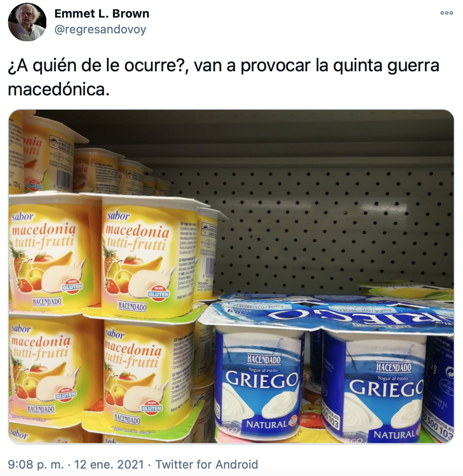Open the Twitter for Android source link
463x476 pixels.
[206, 464]
